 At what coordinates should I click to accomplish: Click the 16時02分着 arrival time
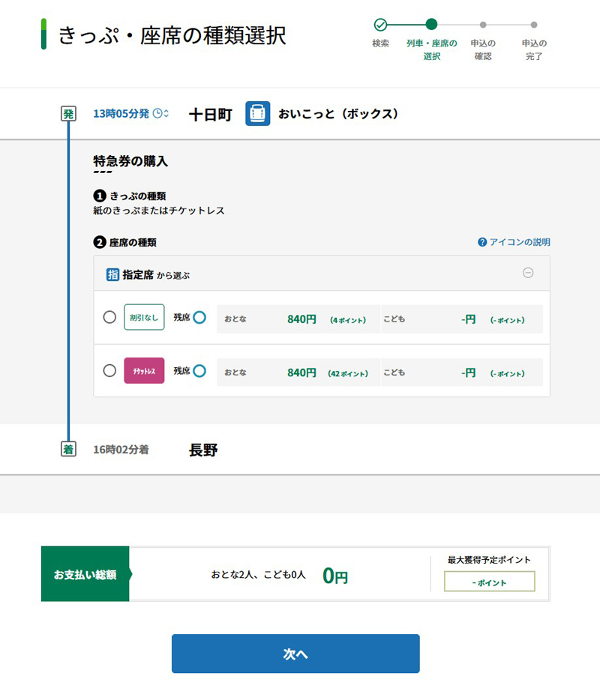(121, 450)
